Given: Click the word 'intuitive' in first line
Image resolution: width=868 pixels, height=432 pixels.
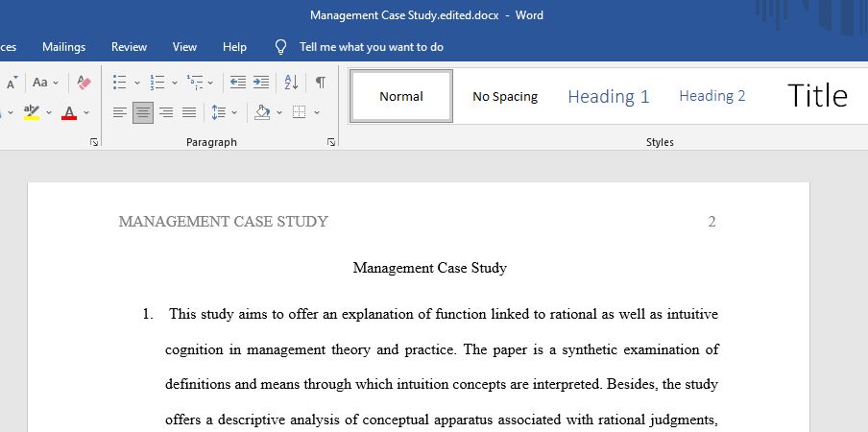Looking at the screenshot, I should coord(692,314).
